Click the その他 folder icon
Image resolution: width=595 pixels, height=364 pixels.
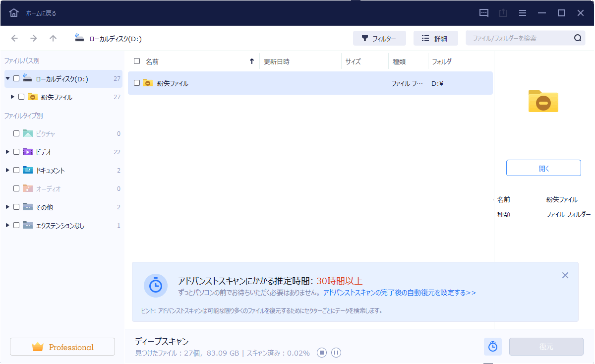(28, 207)
